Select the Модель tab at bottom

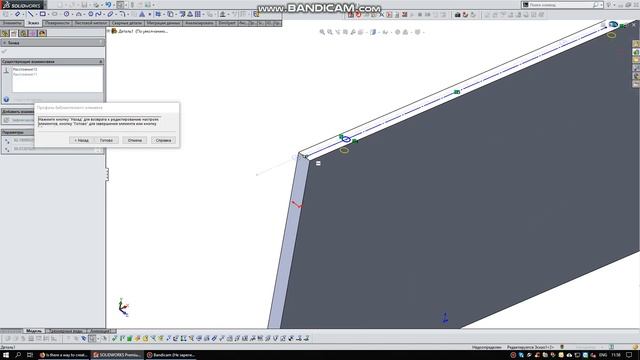33,331
